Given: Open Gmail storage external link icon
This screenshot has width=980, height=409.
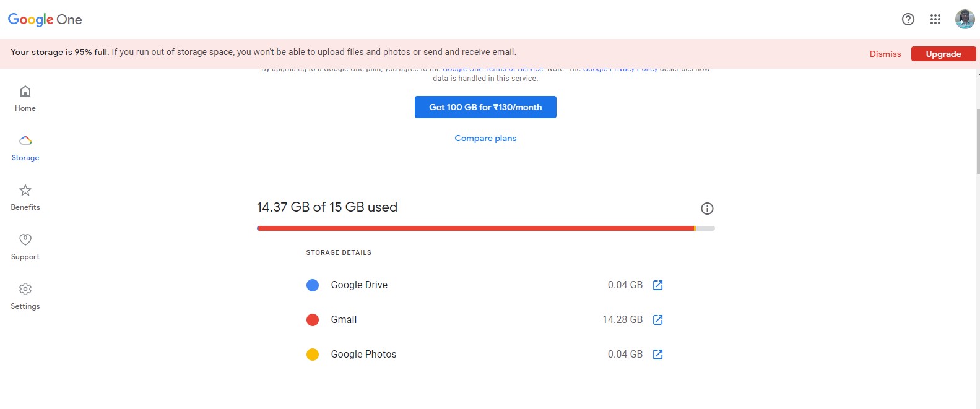Looking at the screenshot, I should [658, 320].
